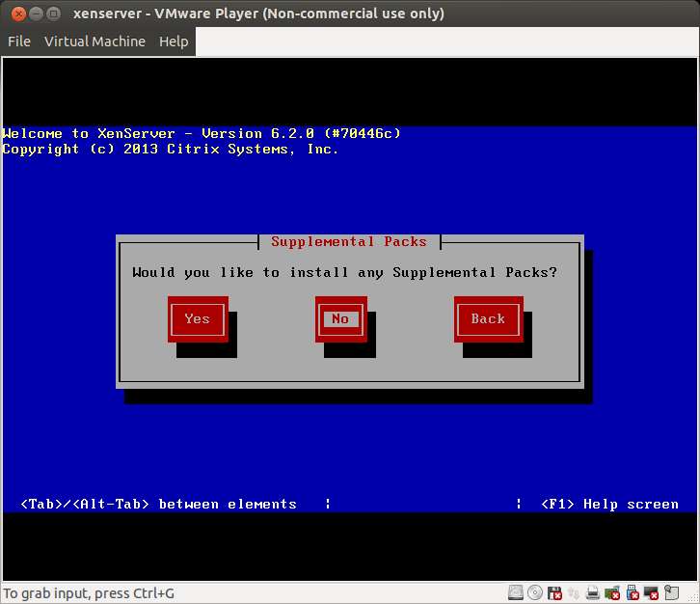
Task: Close the VMware Player window
Action: coord(18,14)
